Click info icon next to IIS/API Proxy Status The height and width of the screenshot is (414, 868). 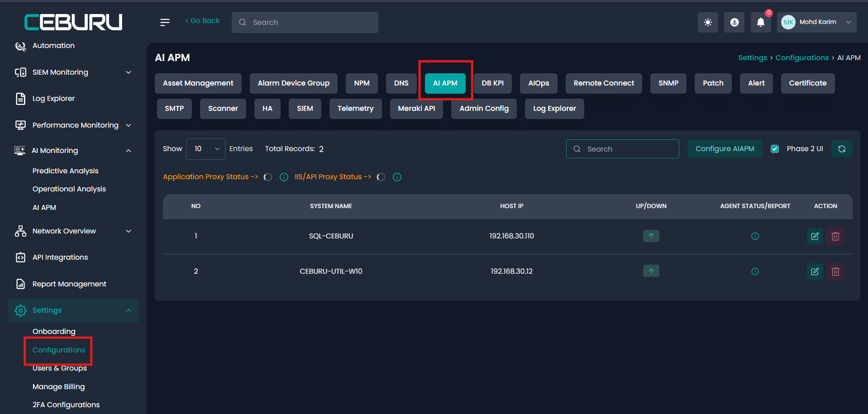pos(397,177)
